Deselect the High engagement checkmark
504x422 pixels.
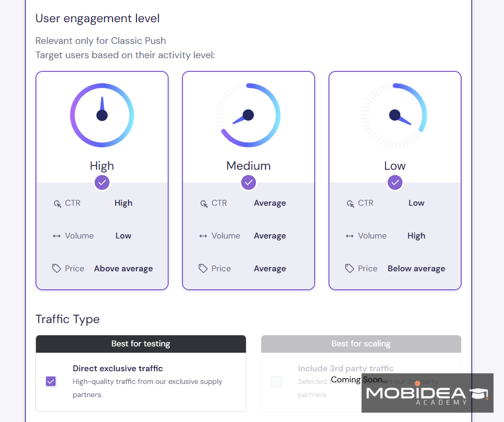[x=102, y=182]
